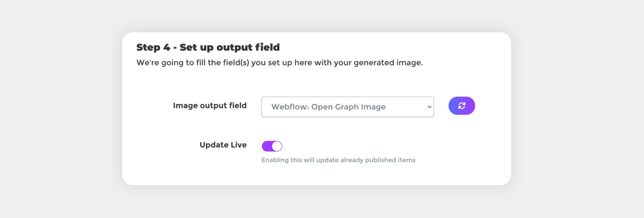Click the Step 4 - Set up output field heading
644x218 pixels.
pyautogui.click(x=208, y=47)
